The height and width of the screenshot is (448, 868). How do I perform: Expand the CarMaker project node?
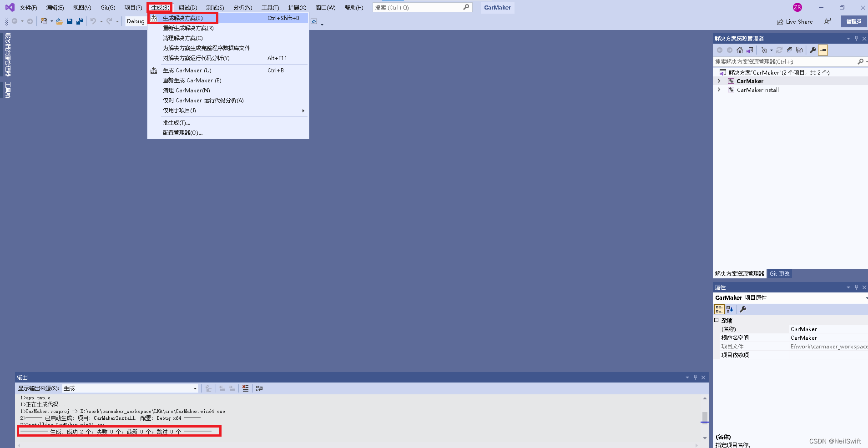[719, 81]
